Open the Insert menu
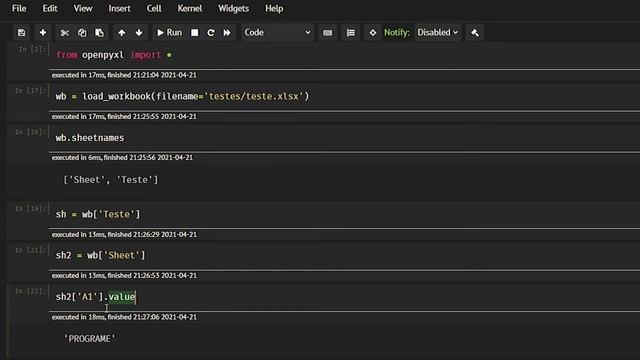Screen dimensions: 640x360 pos(119,9)
